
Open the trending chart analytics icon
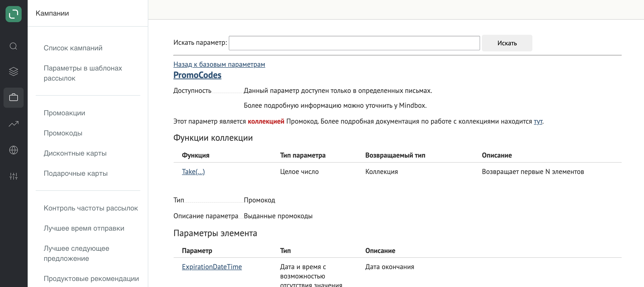tap(14, 124)
